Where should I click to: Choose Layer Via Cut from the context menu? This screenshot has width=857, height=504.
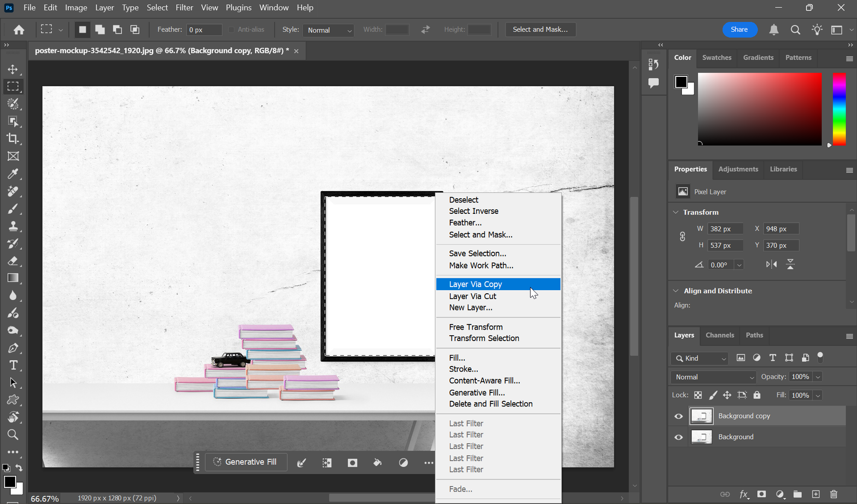coord(472,296)
